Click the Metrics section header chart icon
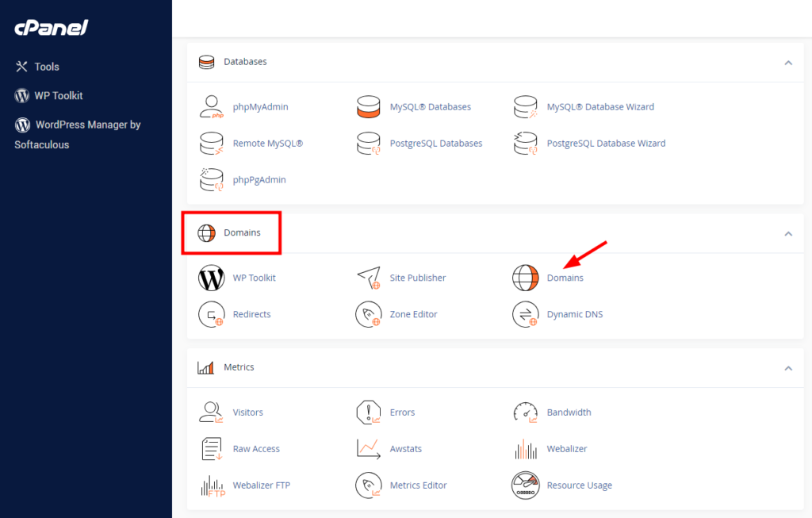Viewport: 812px width, 518px height. pyautogui.click(x=205, y=368)
